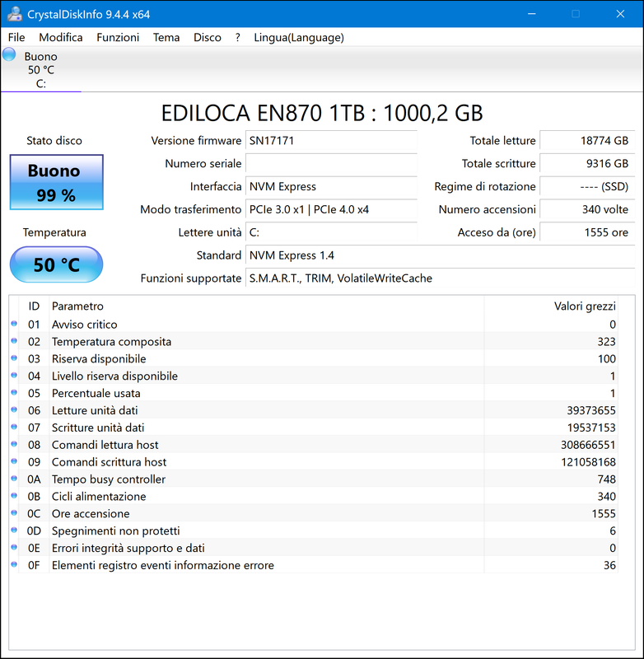
Task: Click the Standard field NVM Express 1.4
Action: [x=440, y=255]
